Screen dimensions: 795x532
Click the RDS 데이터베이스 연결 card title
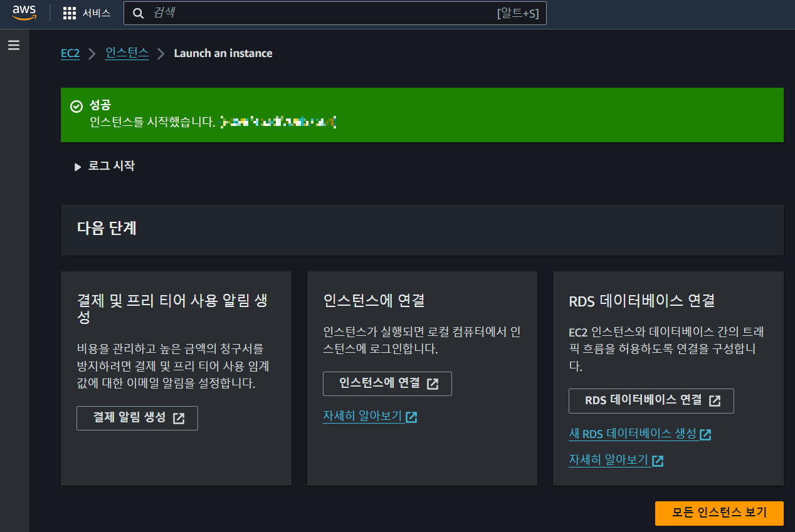(642, 301)
